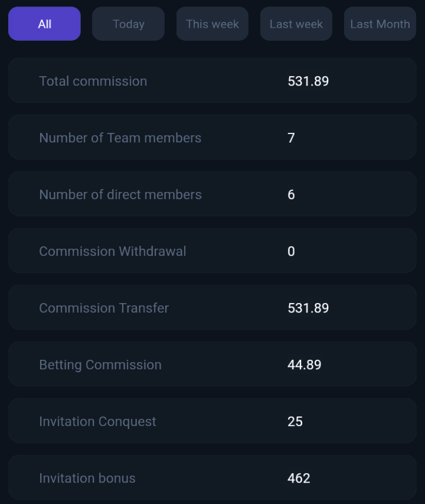The width and height of the screenshot is (425, 504).
Task: Select the Last Month filter
Action: pyautogui.click(x=380, y=24)
